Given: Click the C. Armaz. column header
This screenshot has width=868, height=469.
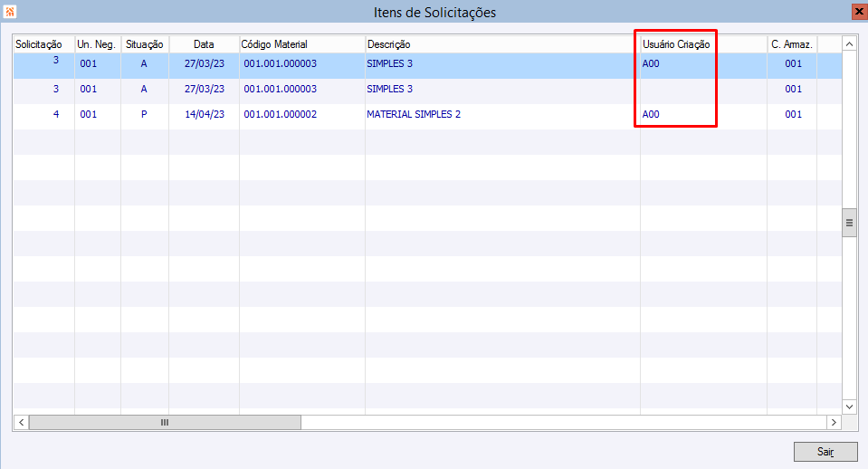Looking at the screenshot, I should point(792,44).
